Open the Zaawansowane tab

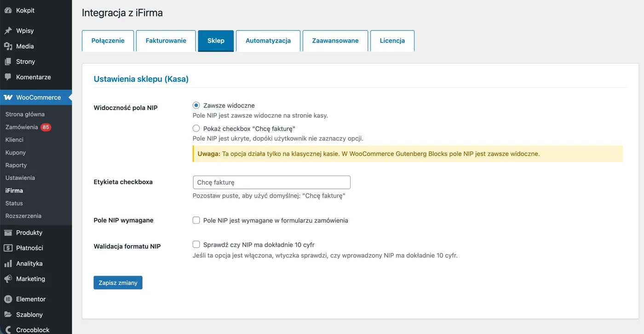point(335,41)
